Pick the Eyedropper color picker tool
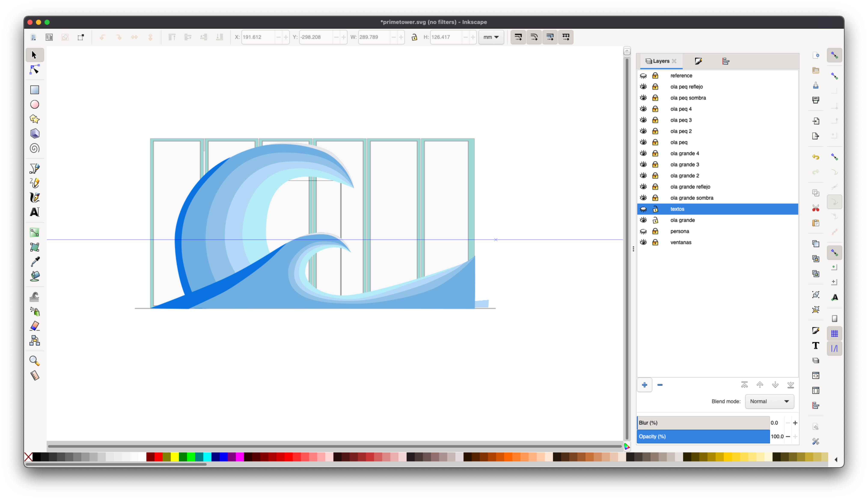 pyautogui.click(x=35, y=262)
